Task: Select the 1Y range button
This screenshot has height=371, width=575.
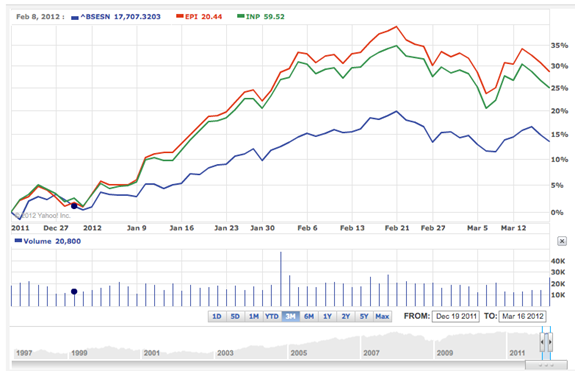Action: pos(327,316)
